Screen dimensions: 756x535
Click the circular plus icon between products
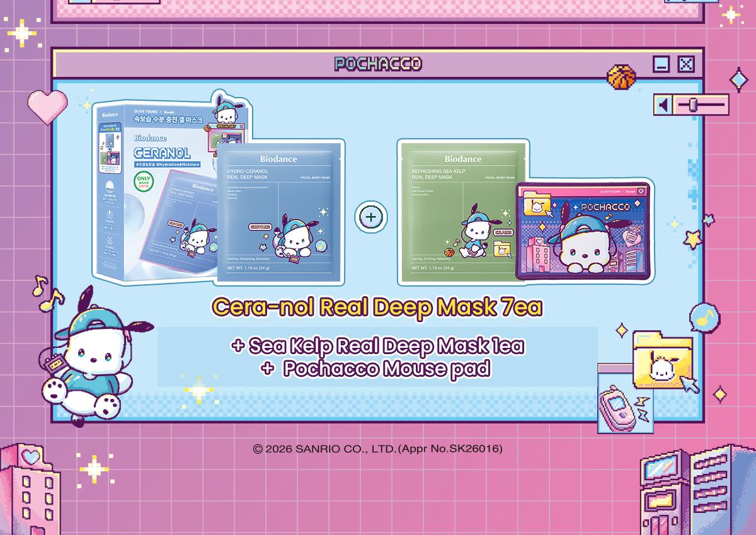tap(370, 217)
